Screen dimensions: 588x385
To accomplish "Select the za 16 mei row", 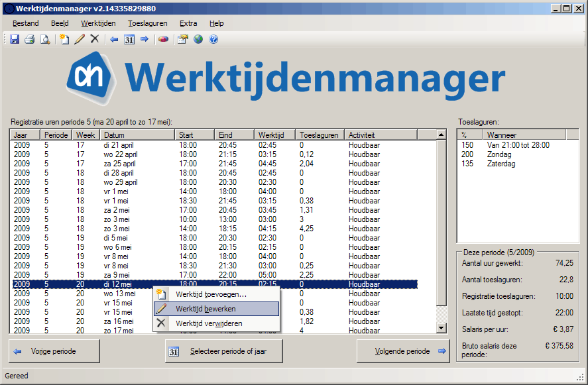I will (215, 321).
